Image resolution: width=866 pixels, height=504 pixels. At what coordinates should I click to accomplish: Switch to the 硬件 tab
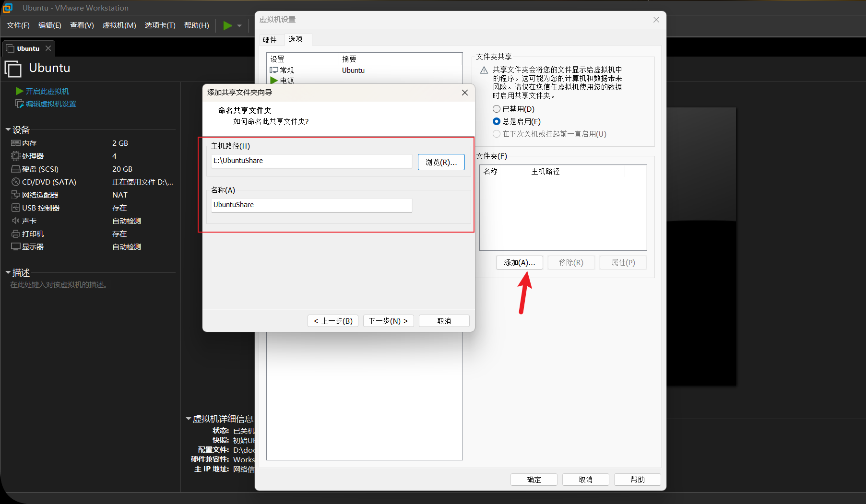point(270,40)
